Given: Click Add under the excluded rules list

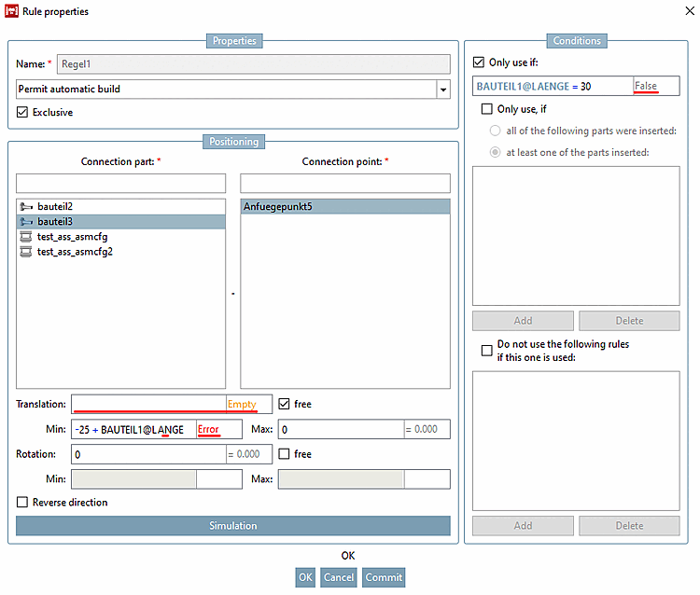Looking at the screenshot, I should [523, 526].
